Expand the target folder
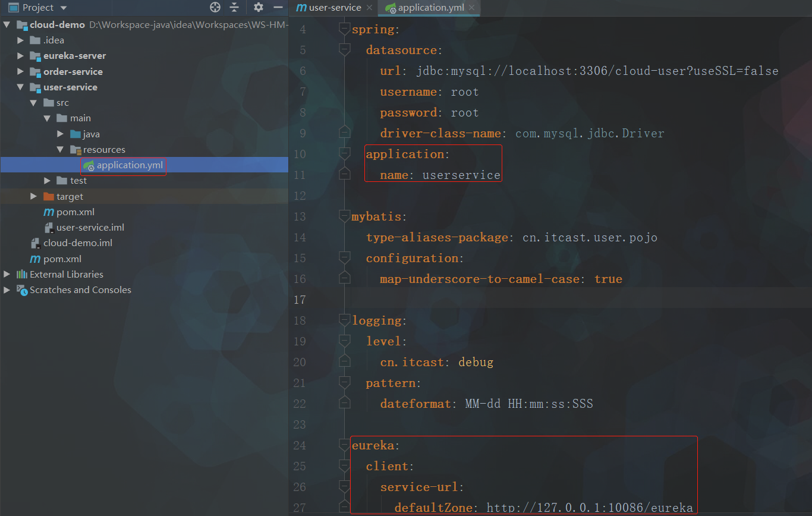Screen dimensions: 812x516 33,196
